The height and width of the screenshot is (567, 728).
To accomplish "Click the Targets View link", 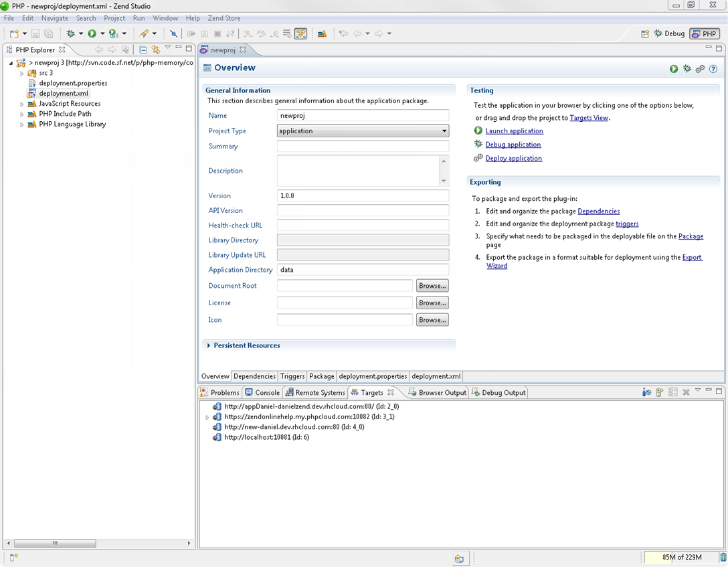I will [x=589, y=118].
